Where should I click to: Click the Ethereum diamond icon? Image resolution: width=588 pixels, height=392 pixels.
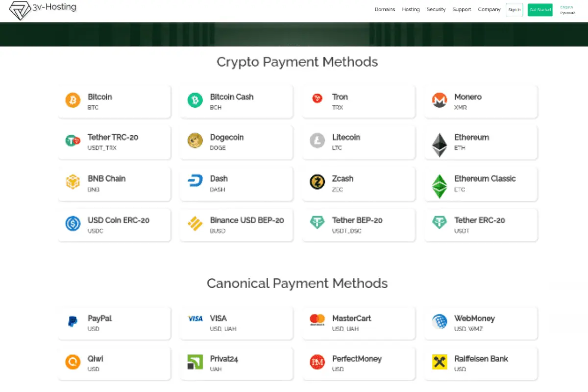tap(440, 145)
